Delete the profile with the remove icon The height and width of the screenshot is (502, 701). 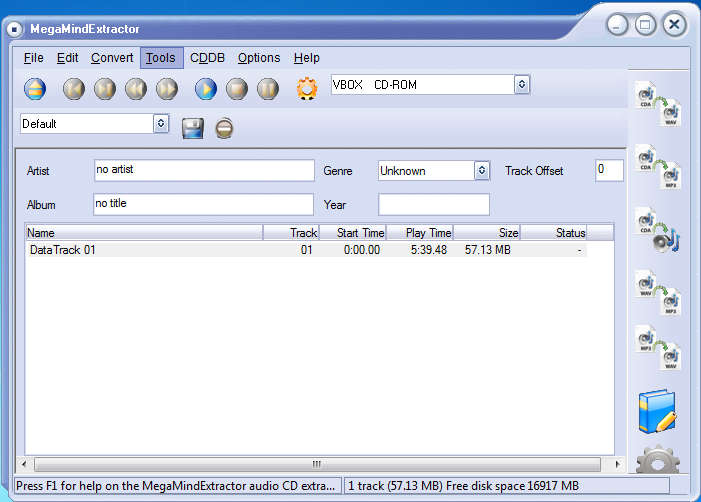224,128
